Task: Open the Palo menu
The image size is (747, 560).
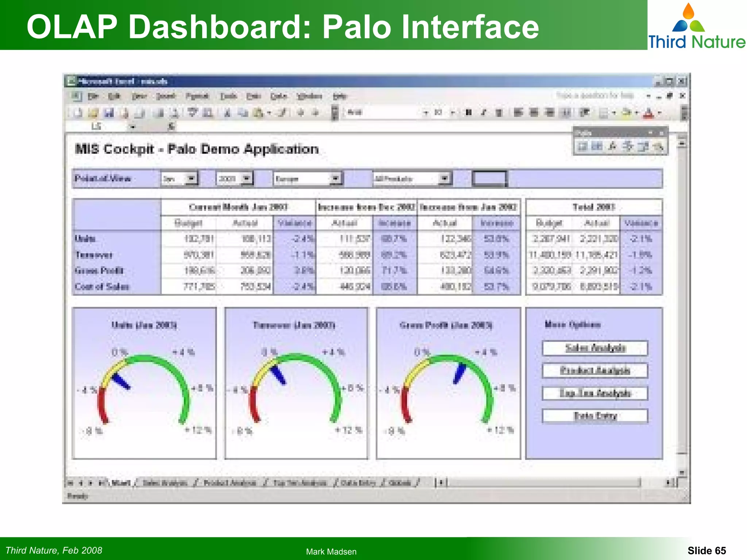Action: pyautogui.click(x=254, y=96)
